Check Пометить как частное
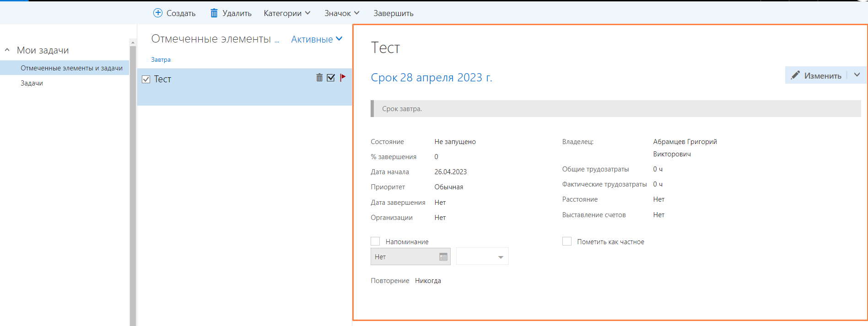Screen dimensions: 868x326 567,241
